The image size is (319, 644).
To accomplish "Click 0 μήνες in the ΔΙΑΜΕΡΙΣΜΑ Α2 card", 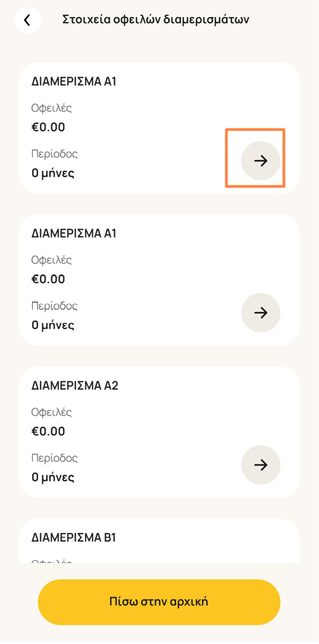I will [x=53, y=477].
